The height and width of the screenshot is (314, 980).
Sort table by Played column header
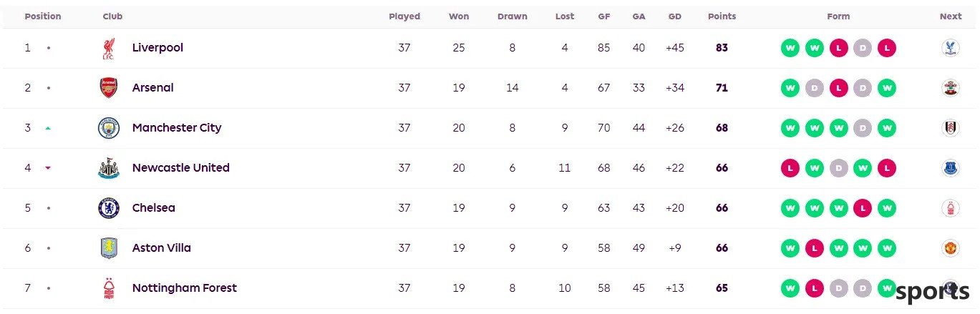click(x=404, y=16)
